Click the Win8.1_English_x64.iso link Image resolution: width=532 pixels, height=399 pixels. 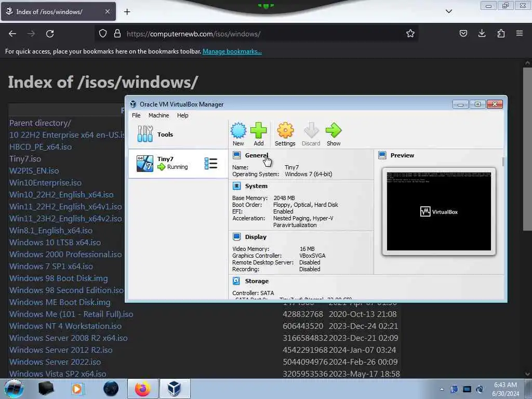point(51,230)
